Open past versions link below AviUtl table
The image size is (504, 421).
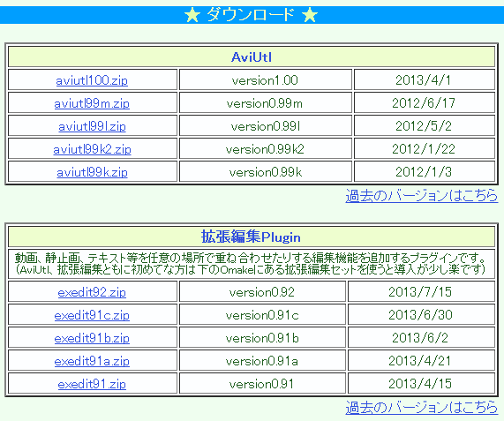[x=421, y=196]
